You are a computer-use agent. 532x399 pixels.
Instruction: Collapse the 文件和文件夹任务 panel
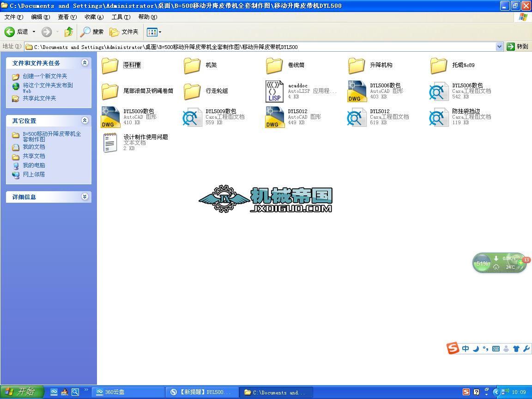(x=85, y=63)
